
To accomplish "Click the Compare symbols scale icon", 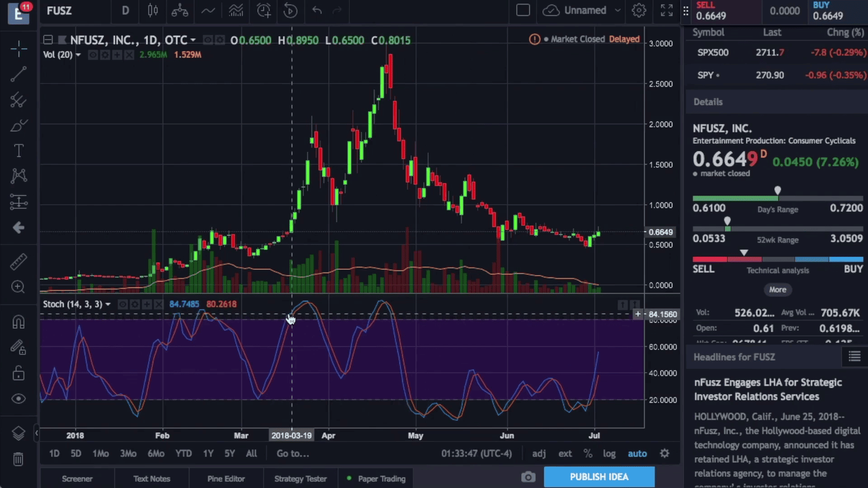I will pyautogui.click(x=179, y=10).
